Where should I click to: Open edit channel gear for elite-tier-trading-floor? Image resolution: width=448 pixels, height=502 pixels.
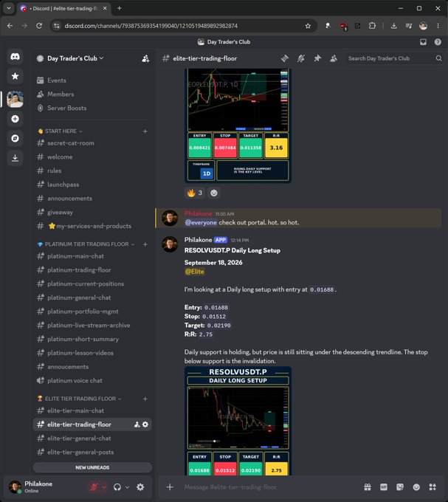pyautogui.click(x=145, y=424)
